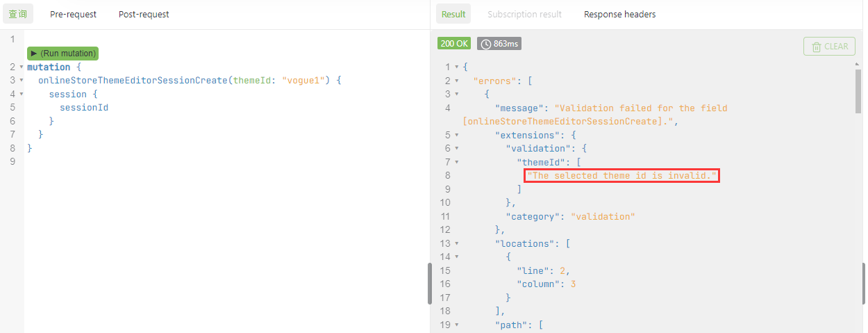Image resolution: width=868 pixels, height=333 pixels.
Task: Collapse the "extensions" object fold arrow
Action: 456,135
